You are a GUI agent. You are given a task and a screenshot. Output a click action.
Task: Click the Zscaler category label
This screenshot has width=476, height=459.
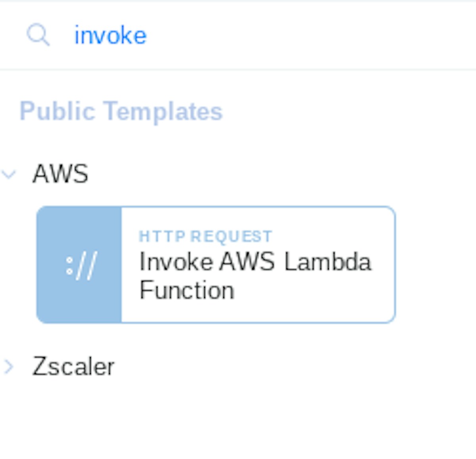pos(73,367)
